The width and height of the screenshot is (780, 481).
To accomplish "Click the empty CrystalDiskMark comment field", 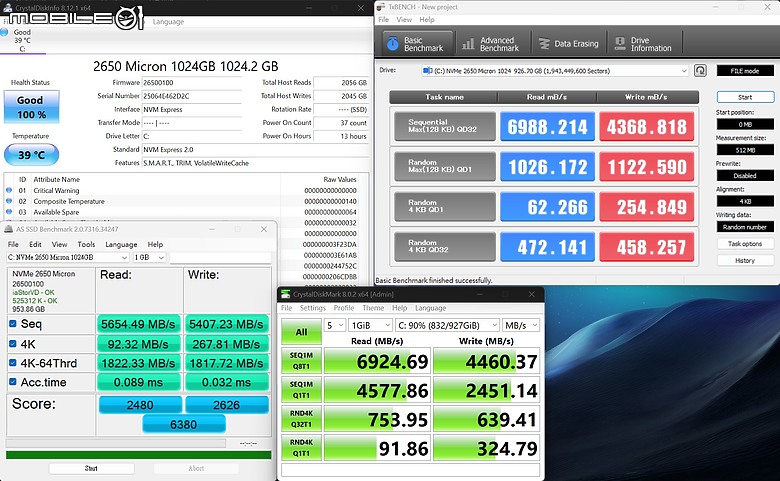I will coord(410,470).
